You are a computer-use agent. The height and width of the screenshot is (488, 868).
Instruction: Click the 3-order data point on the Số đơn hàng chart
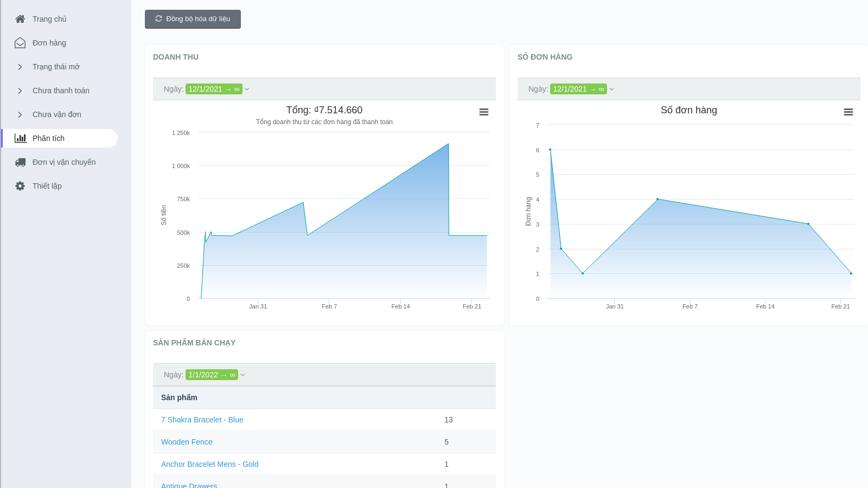(808, 224)
